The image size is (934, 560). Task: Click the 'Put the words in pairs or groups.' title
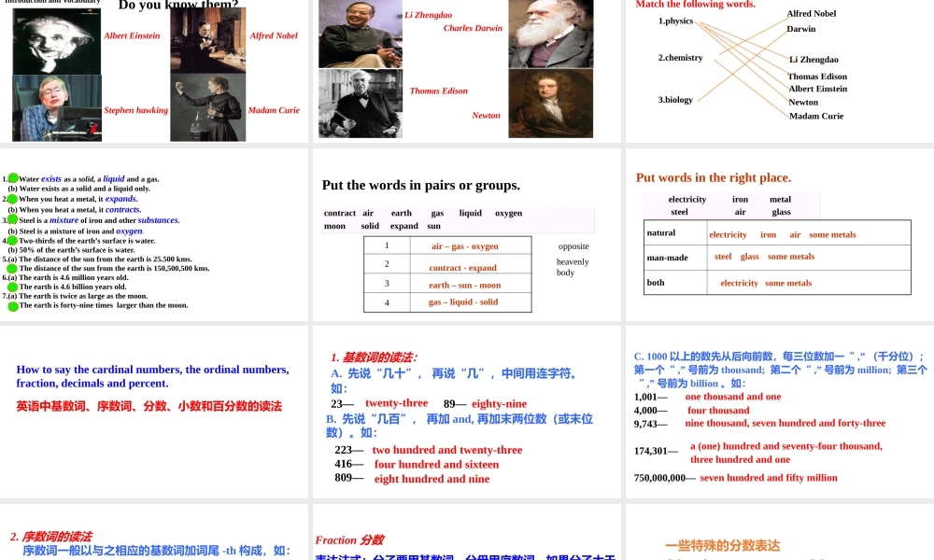click(421, 185)
